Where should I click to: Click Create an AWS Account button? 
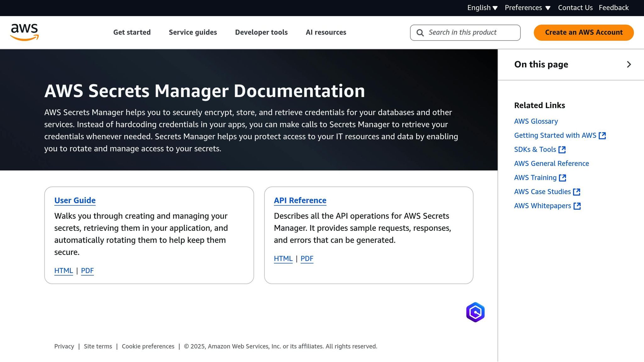click(584, 33)
